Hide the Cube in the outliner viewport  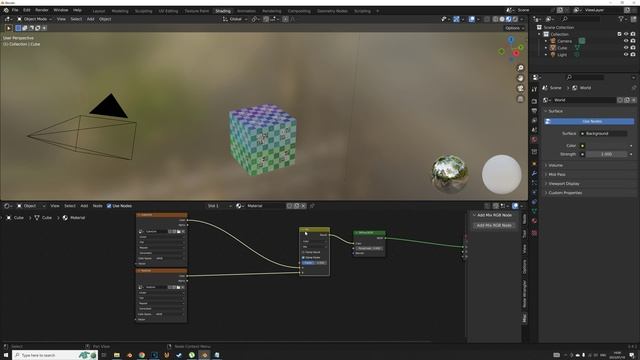[x=626, y=48]
